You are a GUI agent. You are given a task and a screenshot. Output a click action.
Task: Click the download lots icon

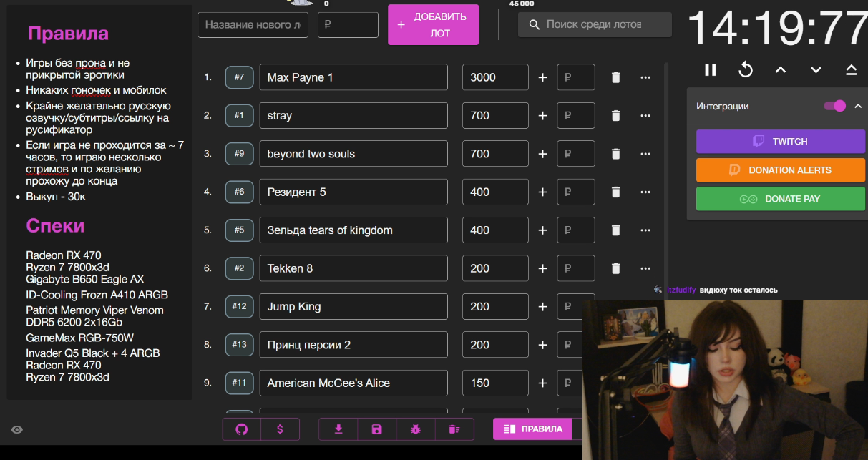(x=338, y=429)
